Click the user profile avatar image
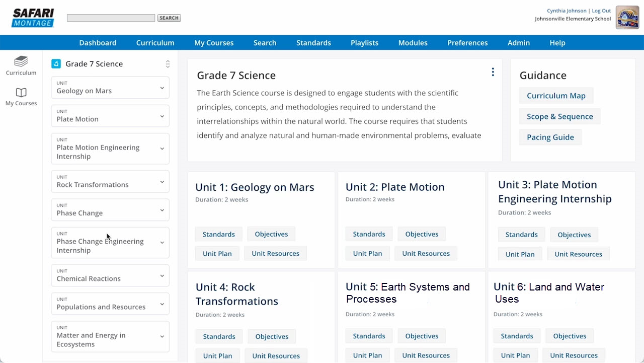 coord(627,18)
